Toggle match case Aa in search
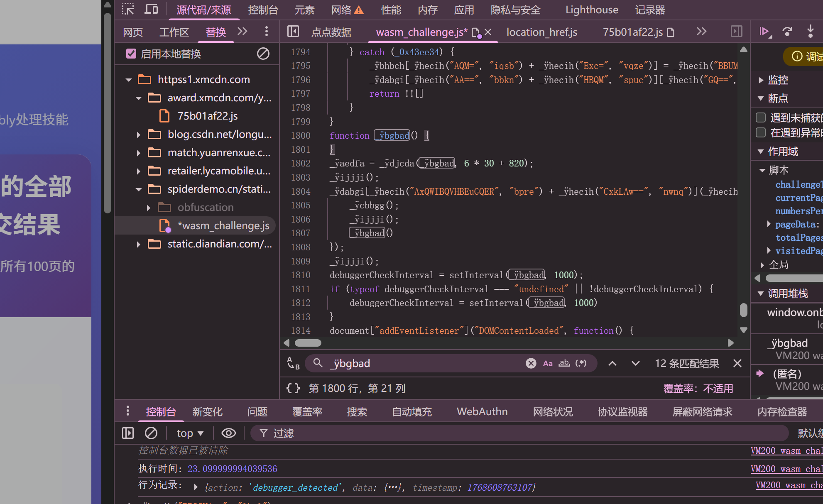 (548, 363)
